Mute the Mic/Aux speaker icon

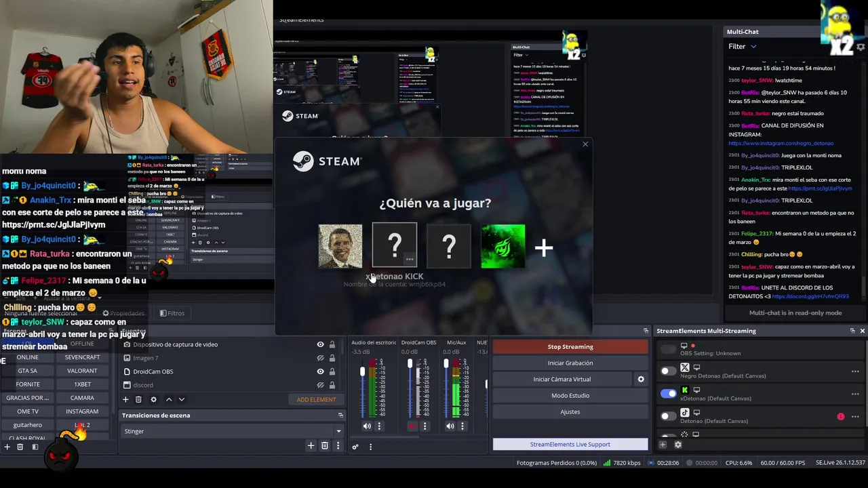point(450,426)
